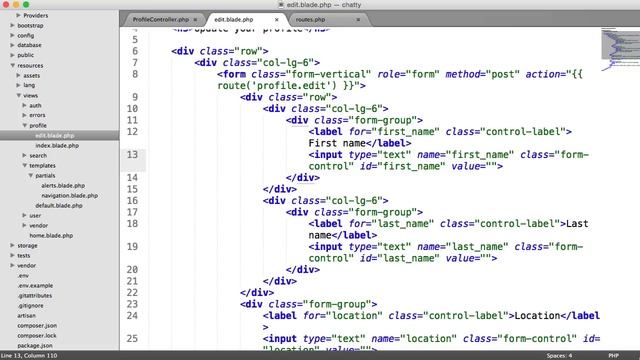Expand the lang folder arrow
The height and width of the screenshot is (360, 640).
pos(18,85)
